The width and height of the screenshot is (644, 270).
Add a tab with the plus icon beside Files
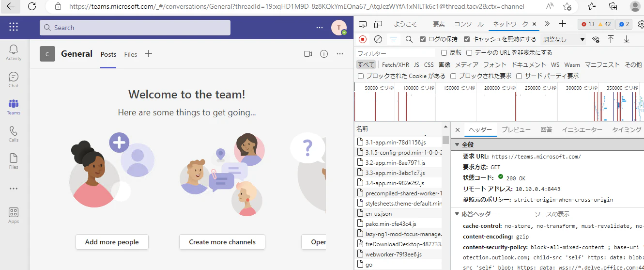point(148,54)
